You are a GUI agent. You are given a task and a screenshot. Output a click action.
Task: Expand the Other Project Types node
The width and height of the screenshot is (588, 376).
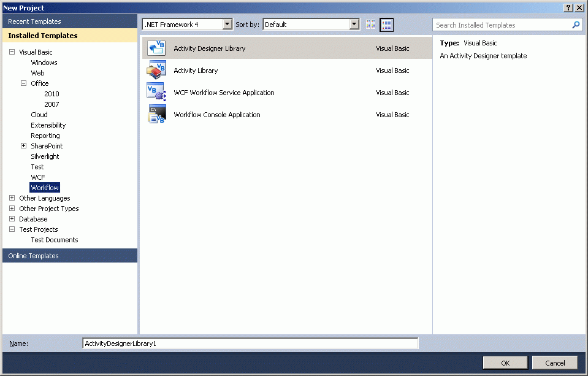(12, 209)
